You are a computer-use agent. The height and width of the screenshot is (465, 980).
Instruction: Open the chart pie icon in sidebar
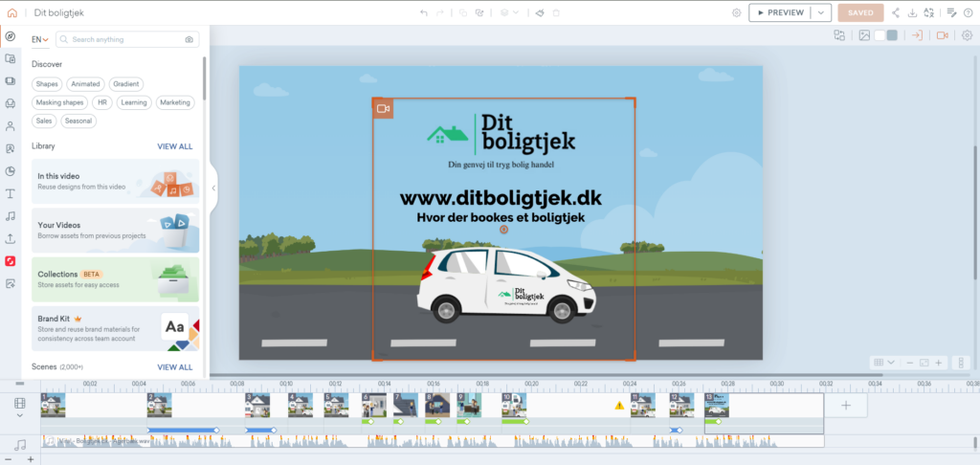10,171
